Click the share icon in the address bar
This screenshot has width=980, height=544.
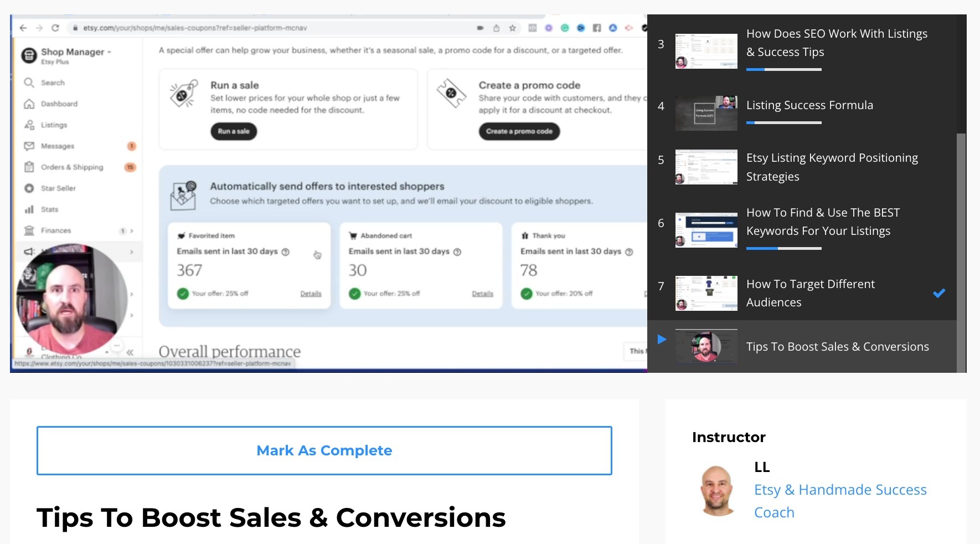tap(496, 28)
